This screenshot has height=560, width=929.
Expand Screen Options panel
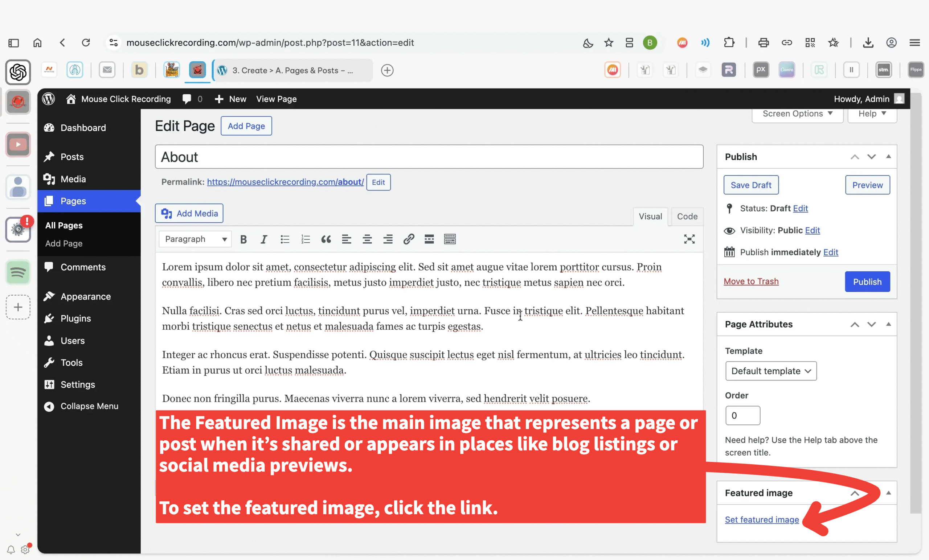[x=797, y=114]
